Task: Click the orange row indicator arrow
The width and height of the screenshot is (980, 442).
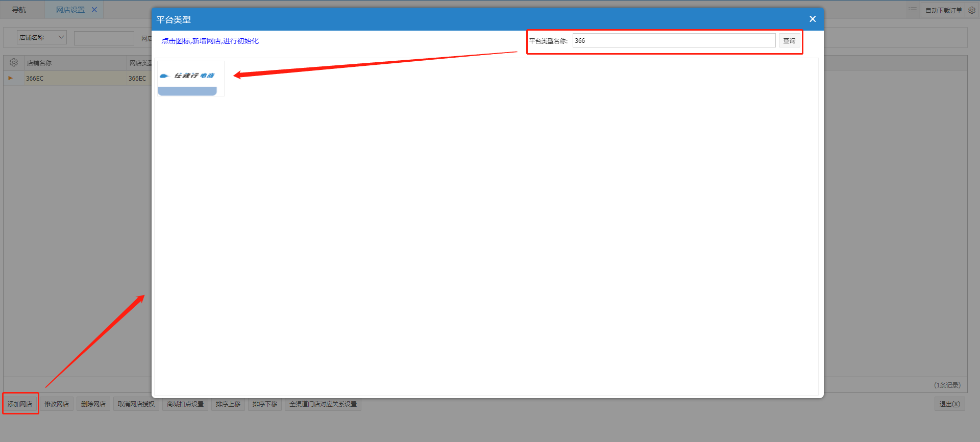Action: pyautogui.click(x=10, y=78)
